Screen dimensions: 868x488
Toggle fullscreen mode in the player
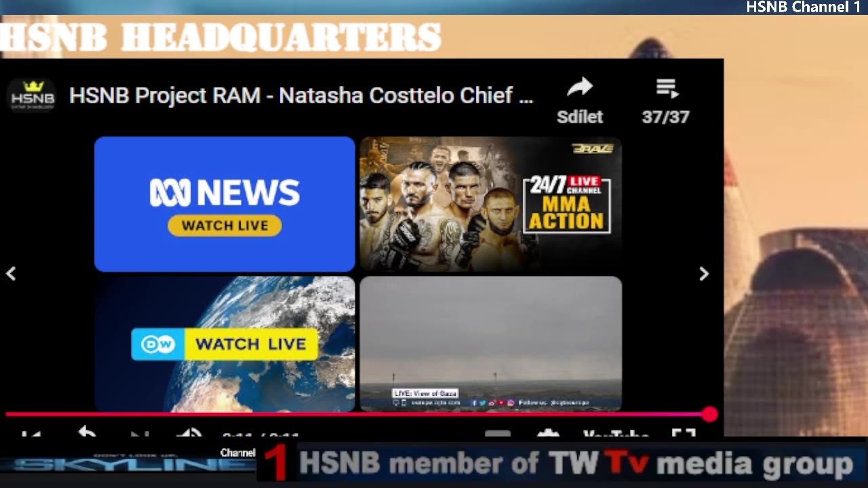[684, 434]
